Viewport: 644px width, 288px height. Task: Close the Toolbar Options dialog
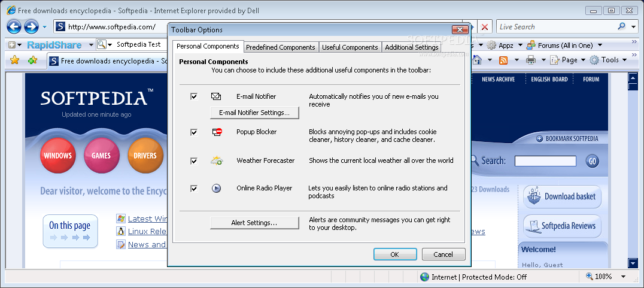460,29
